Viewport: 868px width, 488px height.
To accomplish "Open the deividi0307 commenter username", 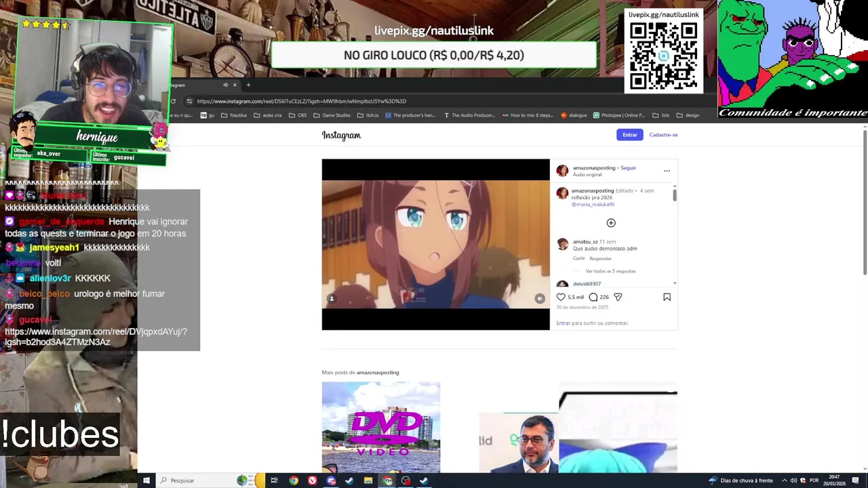I will coord(587,284).
